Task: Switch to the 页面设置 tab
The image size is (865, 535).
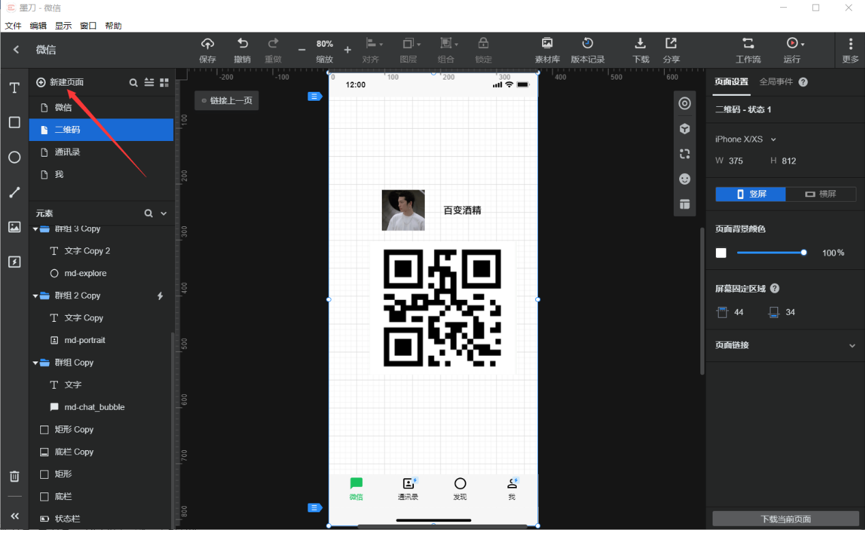Action: click(731, 82)
